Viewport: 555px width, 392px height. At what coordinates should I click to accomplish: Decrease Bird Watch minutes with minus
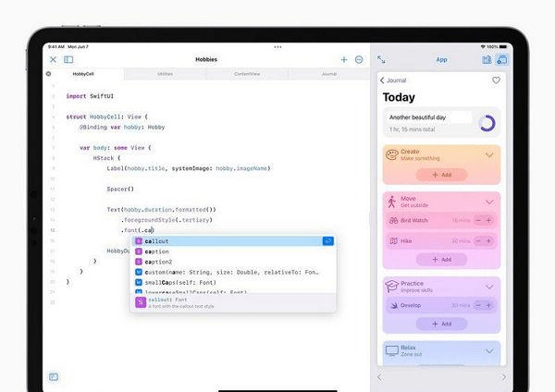(478, 220)
